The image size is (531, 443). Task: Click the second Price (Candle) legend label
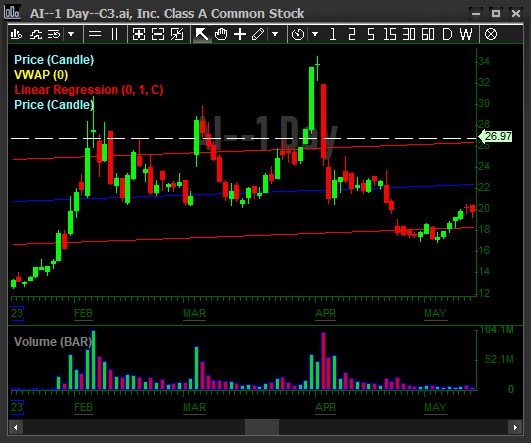tap(54, 105)
